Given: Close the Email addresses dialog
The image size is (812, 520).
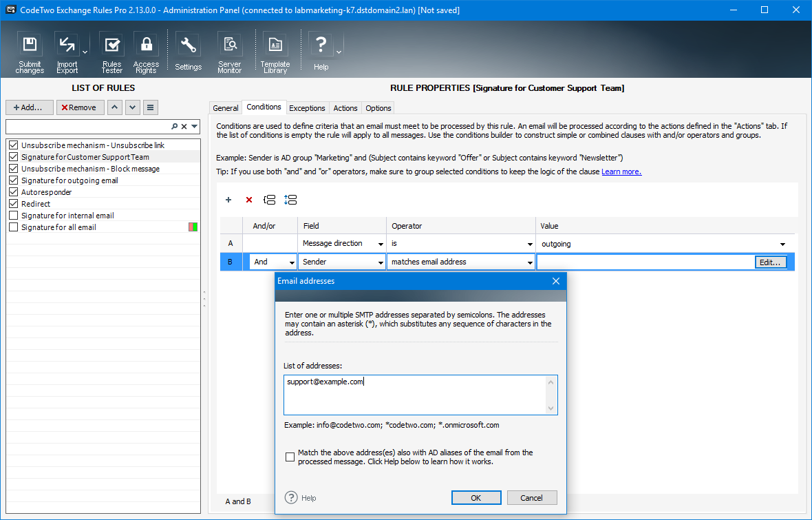Looking at the screenshot, I should tap(555, 281).
